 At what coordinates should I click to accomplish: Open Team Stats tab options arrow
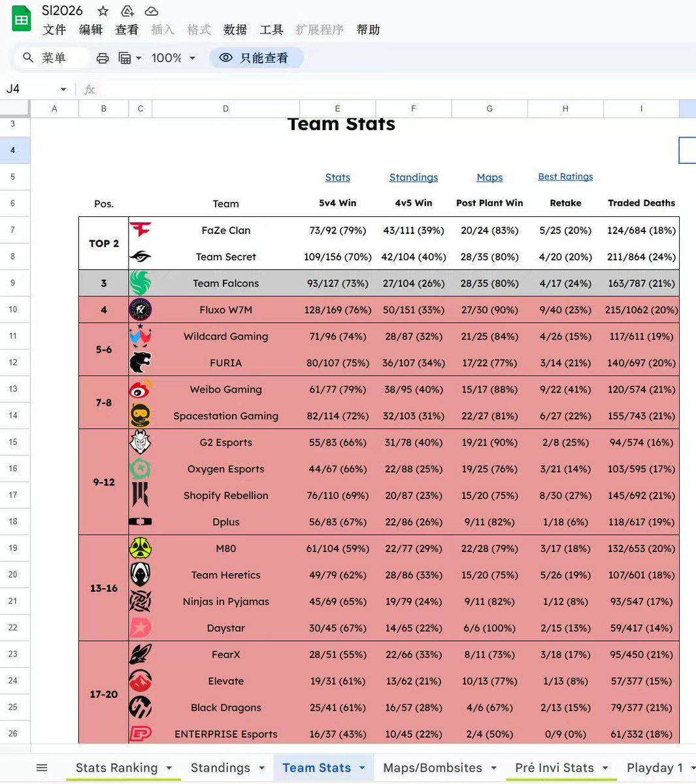pyautogui.click(x=362, y=768)
